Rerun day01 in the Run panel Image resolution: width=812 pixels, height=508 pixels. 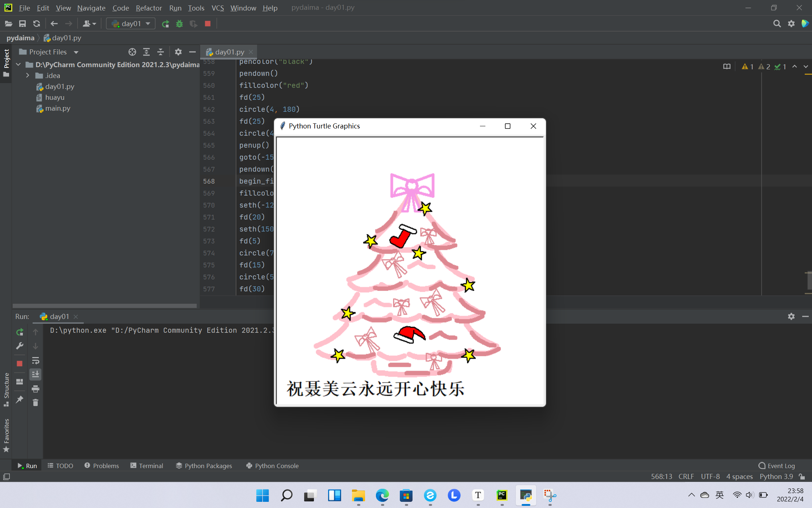click(20, 332)
